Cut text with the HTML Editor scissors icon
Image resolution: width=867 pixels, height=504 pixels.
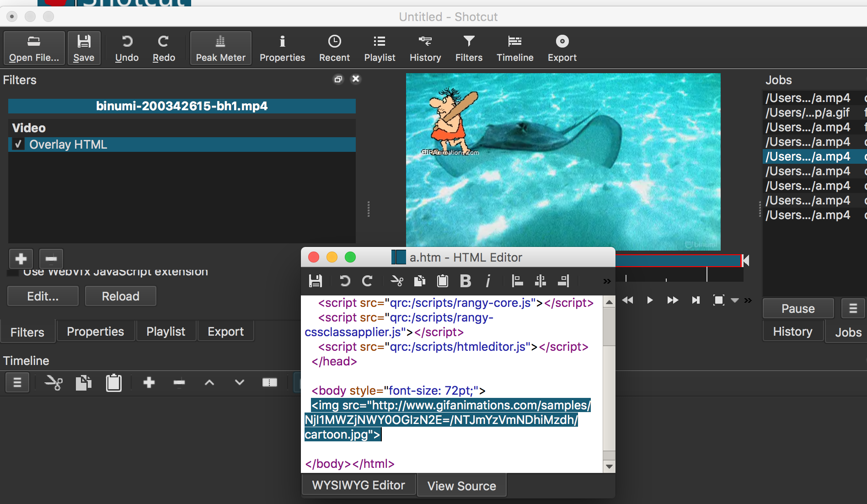(x=396, y=281)
